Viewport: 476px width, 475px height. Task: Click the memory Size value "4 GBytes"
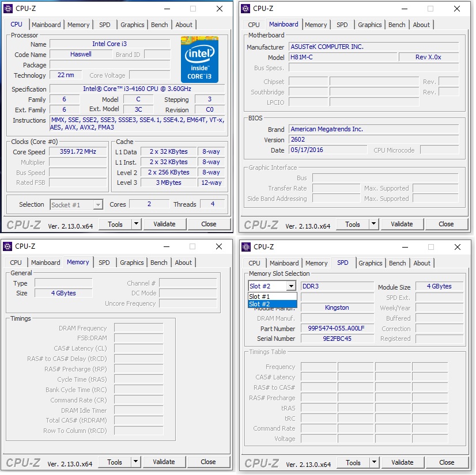[x=63, y=293]
